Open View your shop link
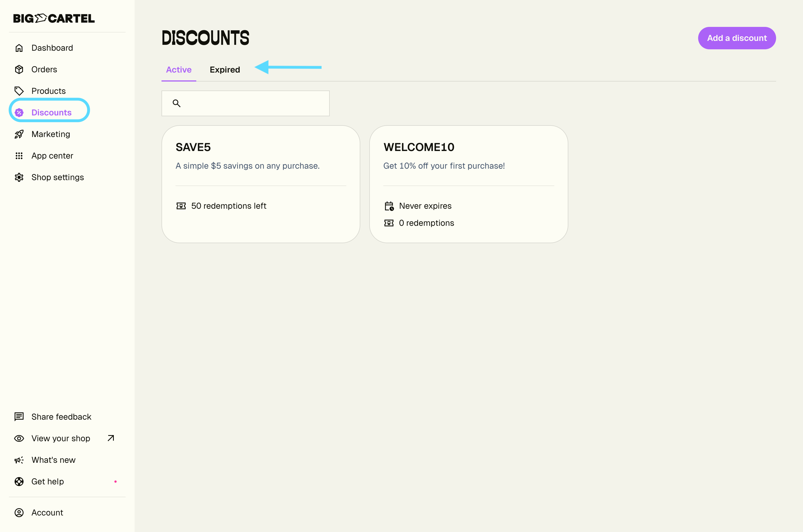 click(61, 438)
